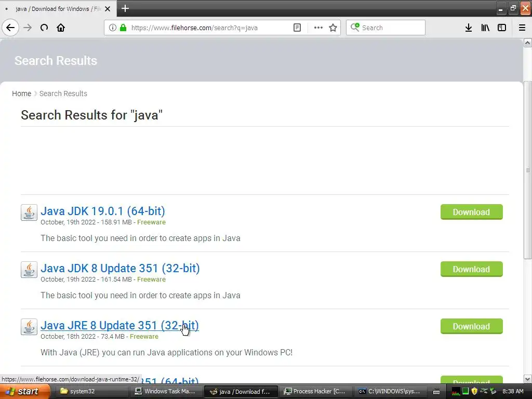Reload the current page

click(x=44, y=28)
